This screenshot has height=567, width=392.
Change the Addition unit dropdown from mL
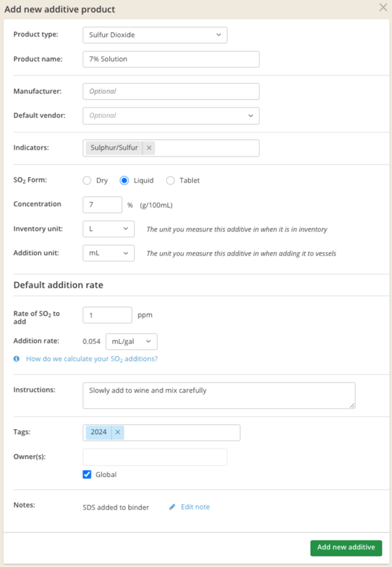(x=109, y=253)
